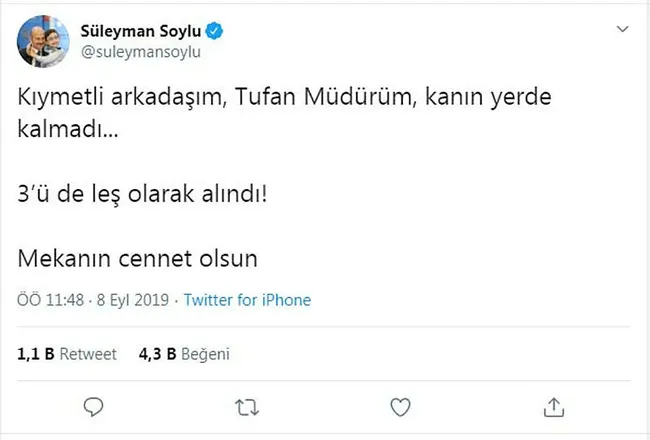Open the Twitter for iPhone source link
Viewport: 650px width, 440px height.
tap(248, 300)
